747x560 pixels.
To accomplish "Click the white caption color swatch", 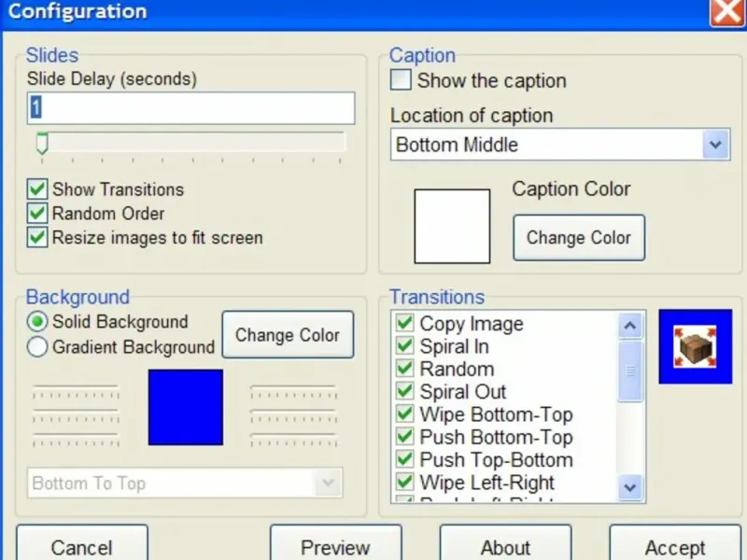I will pos(452,226).
